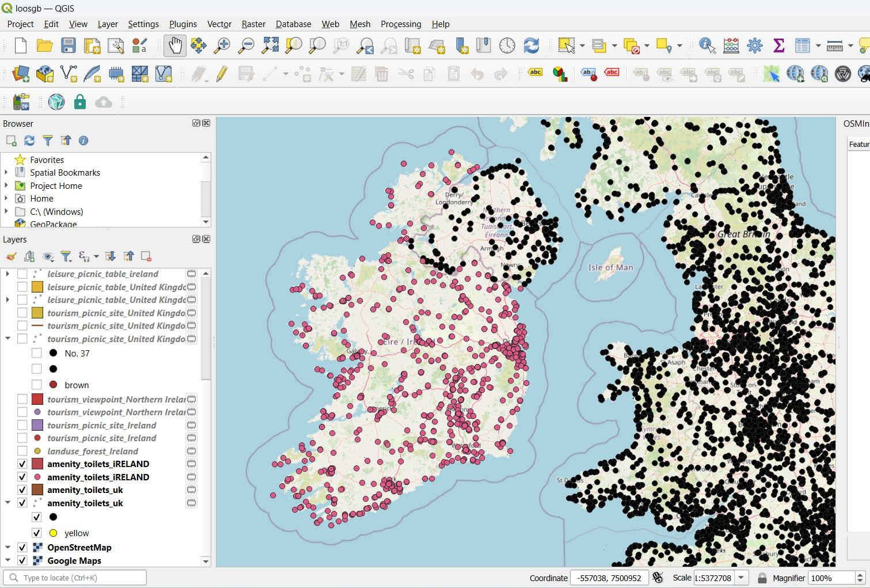Expand Spatial Bookmarks in Browser

pos(6,172)
